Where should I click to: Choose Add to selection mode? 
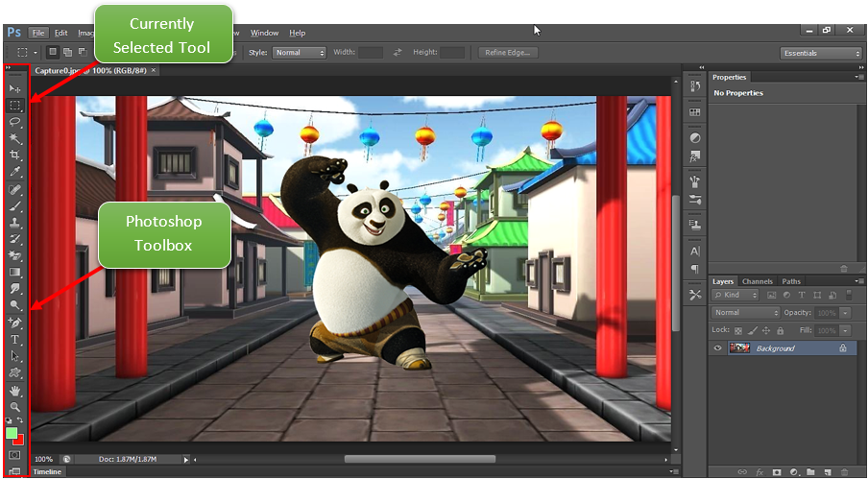(67, 52)
